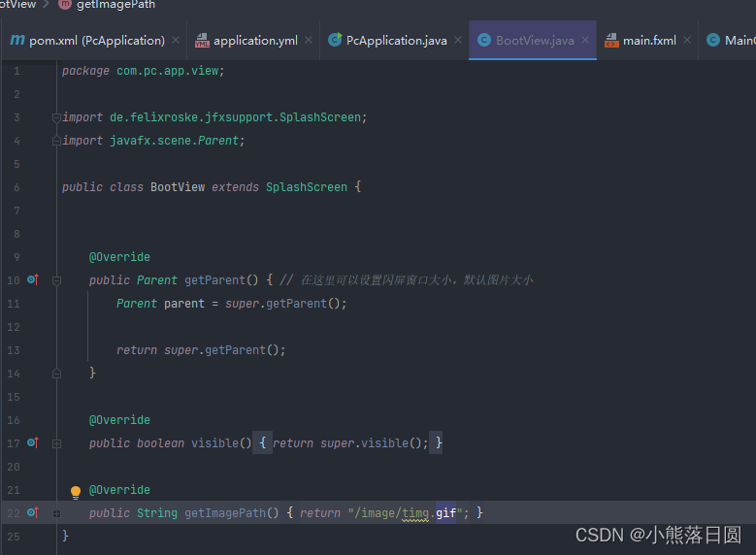Image resolution: width=756 pixels, height=555 pixels.
Task: Switch to the PcApplication.java tab
Action: coord(395,41)
